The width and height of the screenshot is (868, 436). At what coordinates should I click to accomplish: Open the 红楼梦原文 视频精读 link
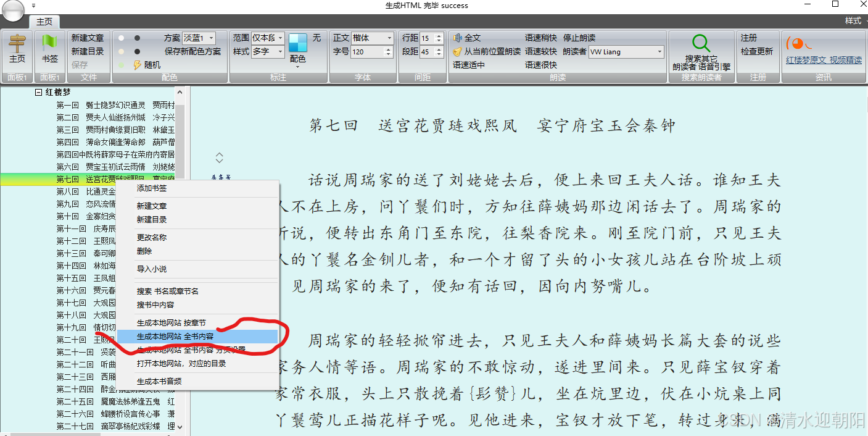pyautogui.click(x=824, y=60)
